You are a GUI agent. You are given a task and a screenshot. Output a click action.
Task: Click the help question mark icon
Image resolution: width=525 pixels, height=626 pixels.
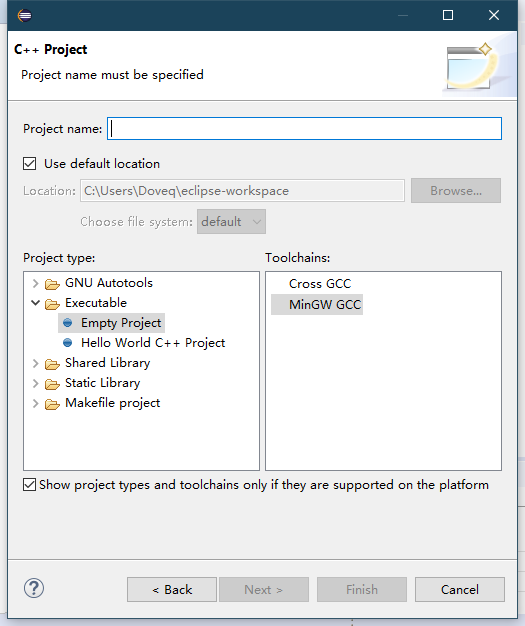click(x=34, y=588)
